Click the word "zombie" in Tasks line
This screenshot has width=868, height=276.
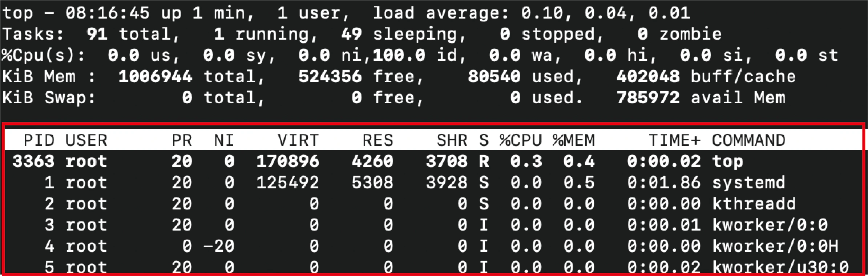[690, 34]
